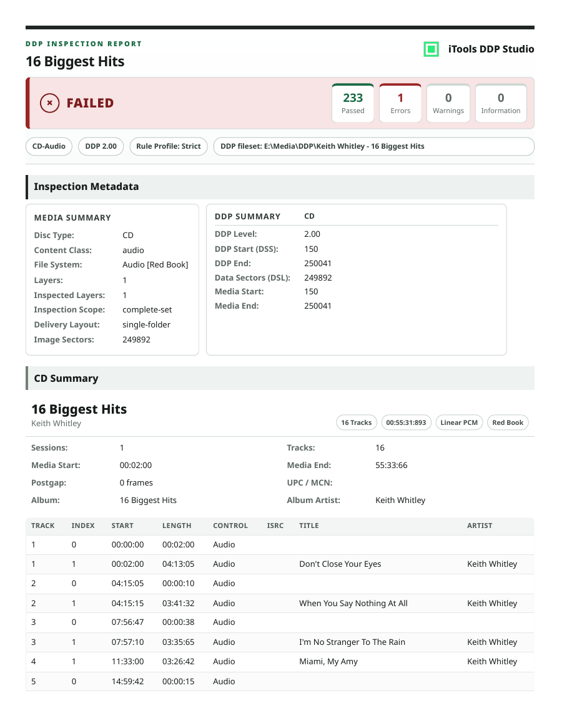Click the Media Start value 00:02:00

(136, 465)
